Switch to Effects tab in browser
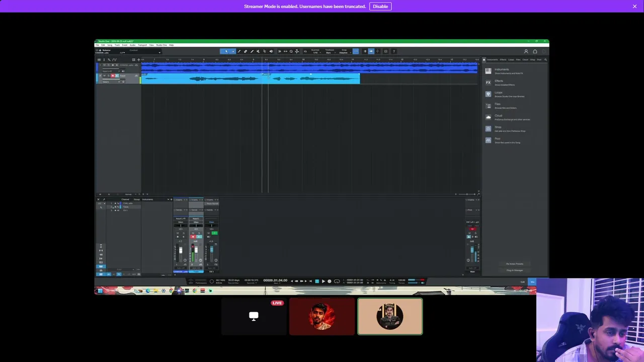The image size is (644, 362). pos(503,60)
